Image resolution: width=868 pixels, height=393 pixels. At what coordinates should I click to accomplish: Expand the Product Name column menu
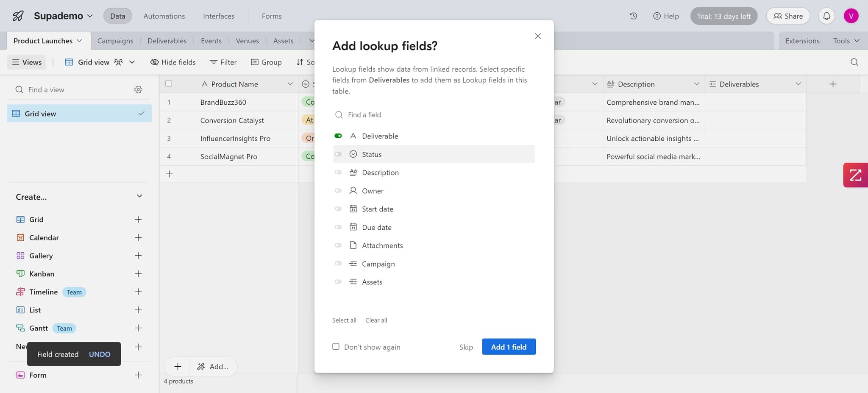pos(290,84)
